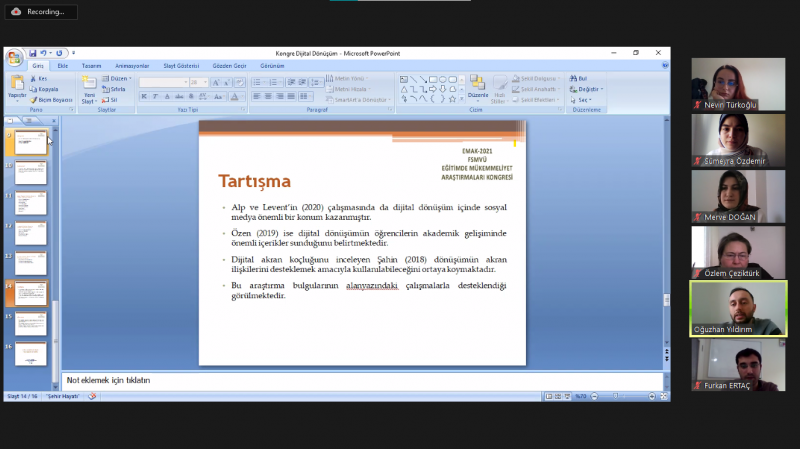Click the Office button logo
The height and width of the screenshot is (449, 800).
coord(15,57)
